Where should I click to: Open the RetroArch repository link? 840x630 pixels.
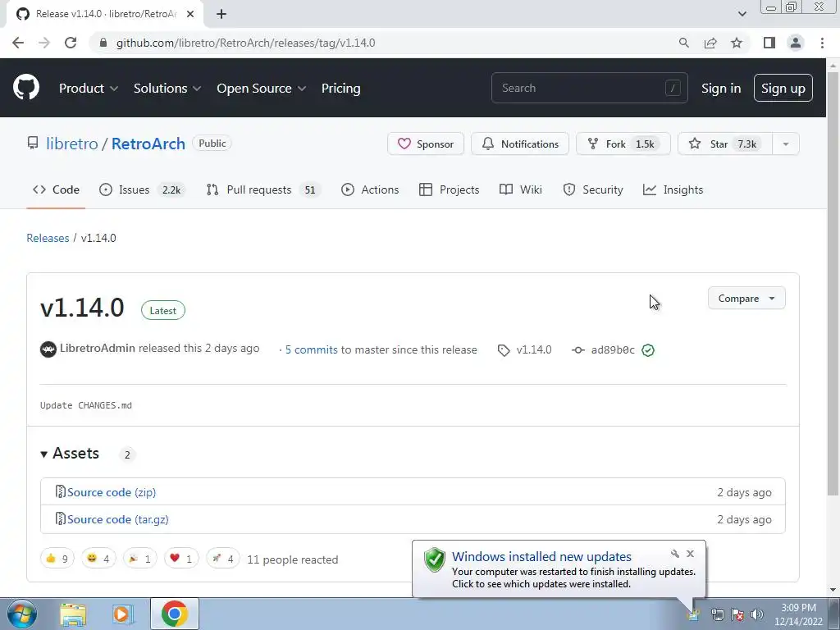[x=148, y=144]
